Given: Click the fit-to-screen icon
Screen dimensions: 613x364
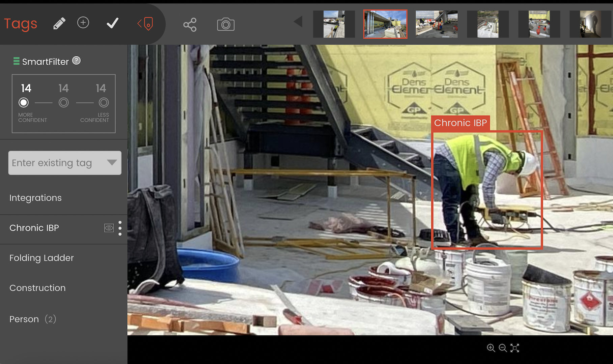Looking at the screenshot, I should (x=515, y=348).
